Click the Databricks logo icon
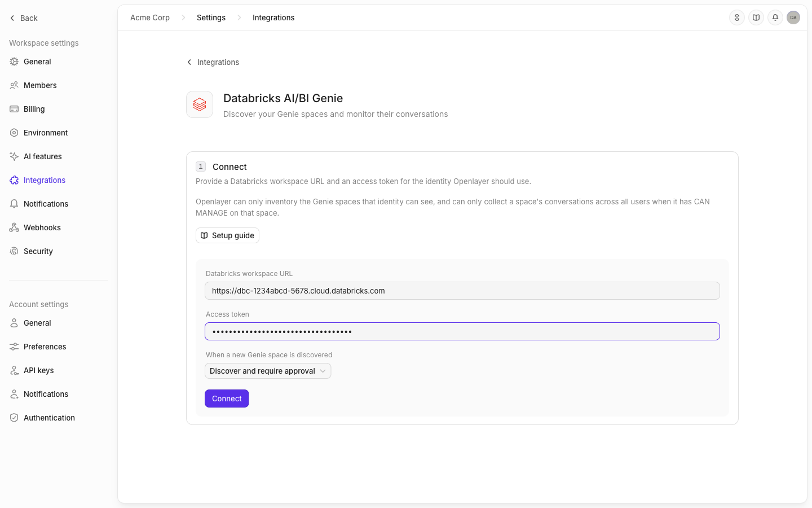 point(200,104)
